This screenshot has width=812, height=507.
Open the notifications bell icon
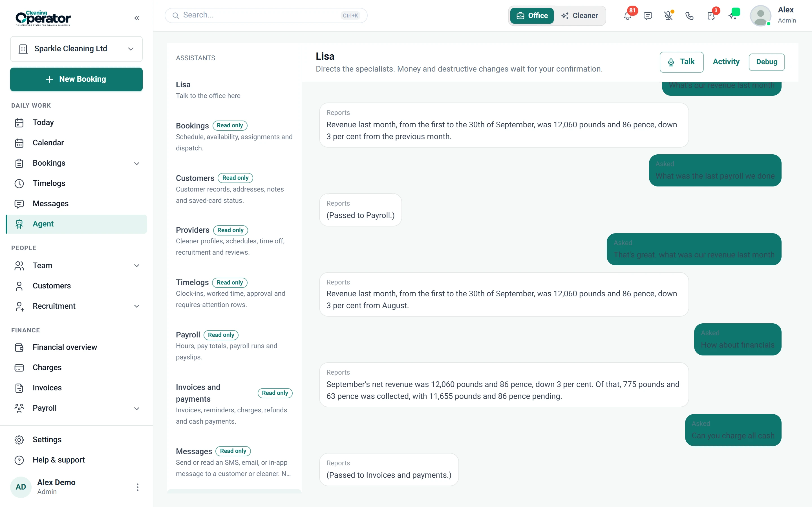627,16
